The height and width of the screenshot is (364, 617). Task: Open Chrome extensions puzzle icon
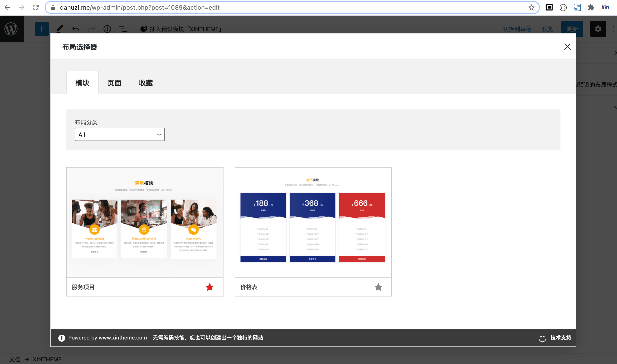591,8
